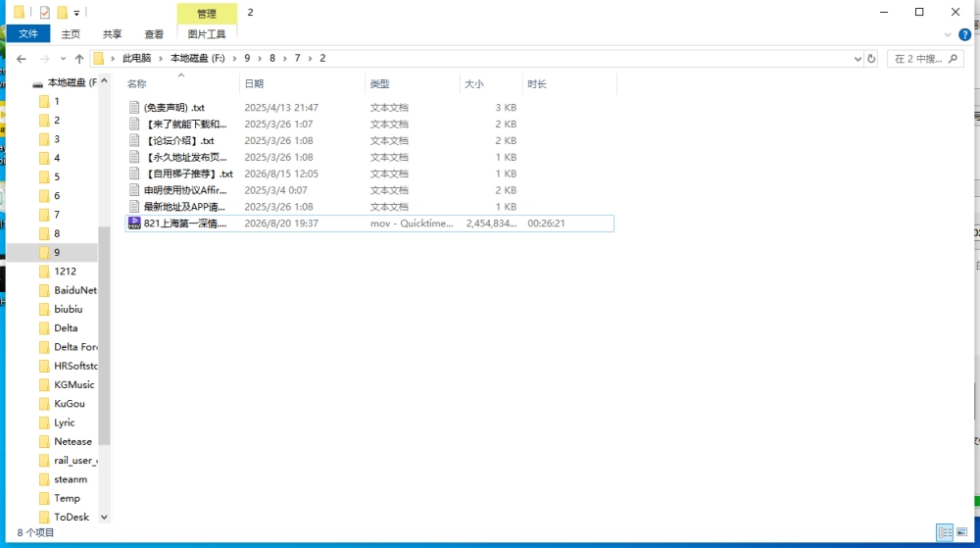Screen dimensions: 980x548
Task: Click the text file icon of 【论坛介绍】.txt
Action: [133, 140]
